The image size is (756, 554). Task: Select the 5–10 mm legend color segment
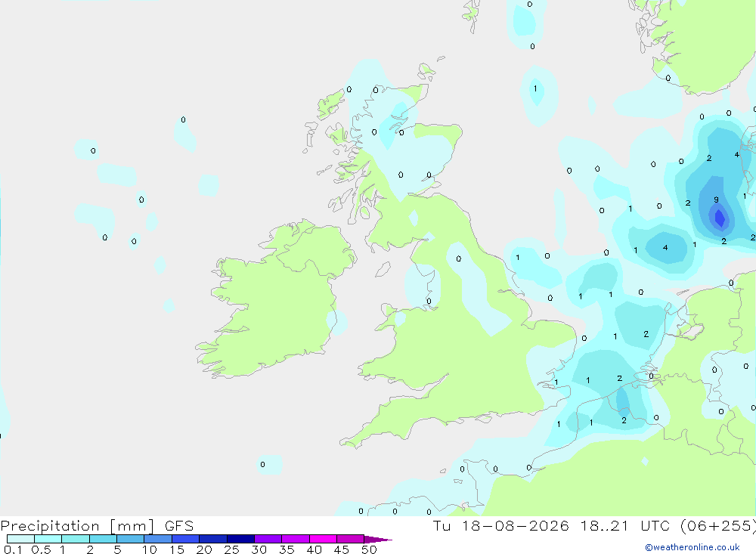pos(131,539)
